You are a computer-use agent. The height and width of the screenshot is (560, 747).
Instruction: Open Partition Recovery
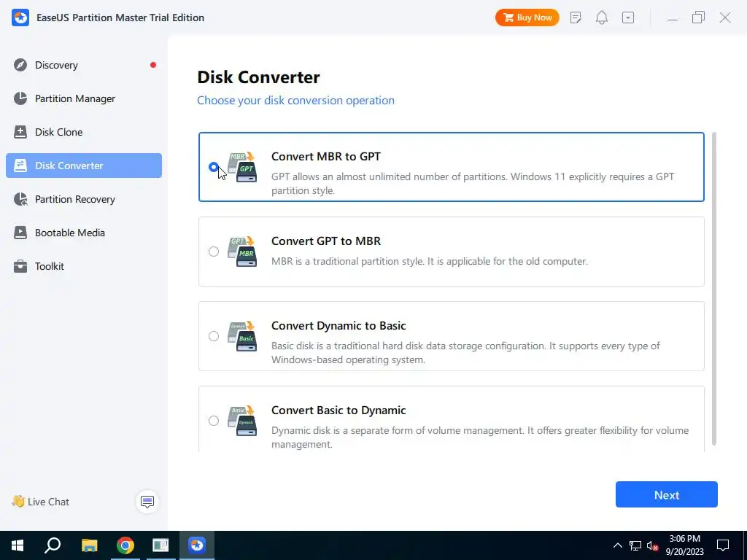pos(84,199)
